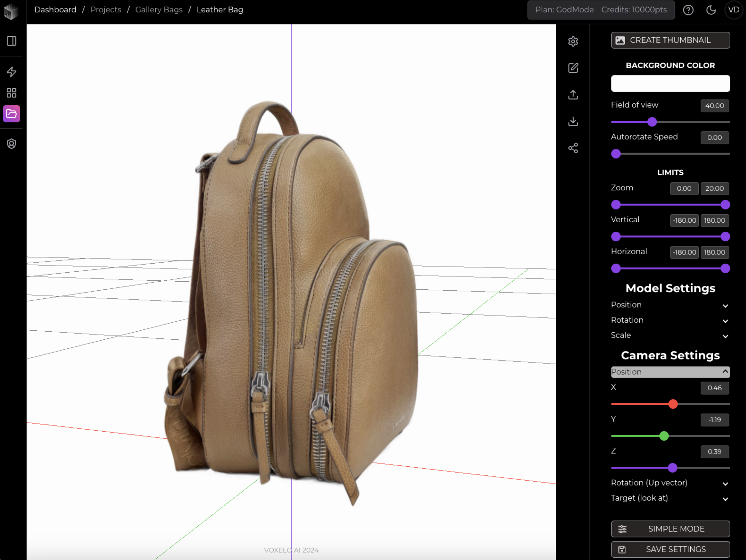The image size is (746, 560).
Task: Click SAVE SETTINGS button
Action: [x=670, y=549]
